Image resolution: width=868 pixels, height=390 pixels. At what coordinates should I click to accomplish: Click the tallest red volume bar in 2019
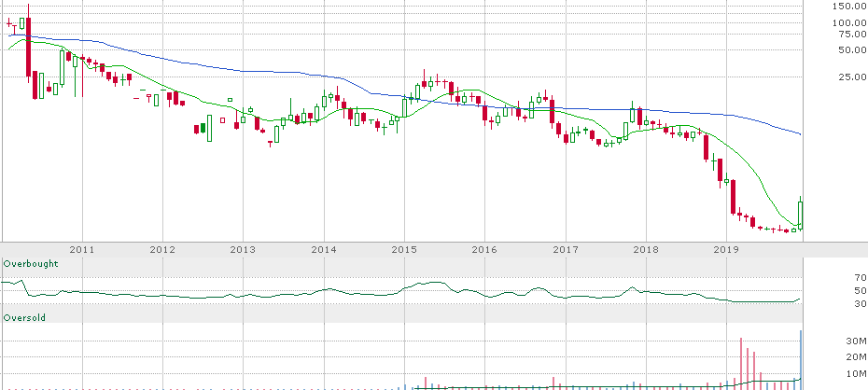tap(741, 364)
